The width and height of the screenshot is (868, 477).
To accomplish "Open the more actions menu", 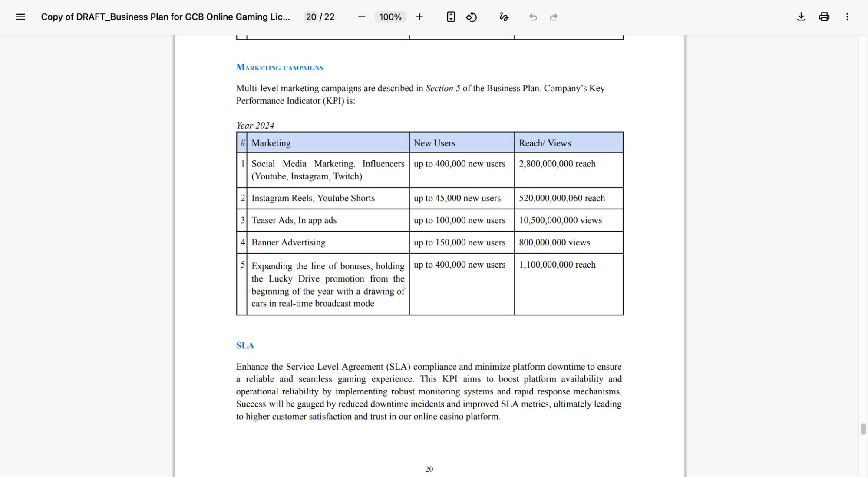I will click(847, 17).
